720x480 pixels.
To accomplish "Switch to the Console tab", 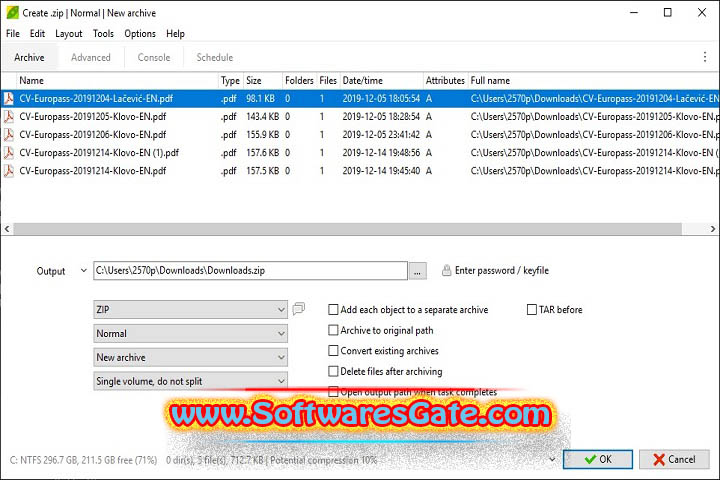I will 154,57.
